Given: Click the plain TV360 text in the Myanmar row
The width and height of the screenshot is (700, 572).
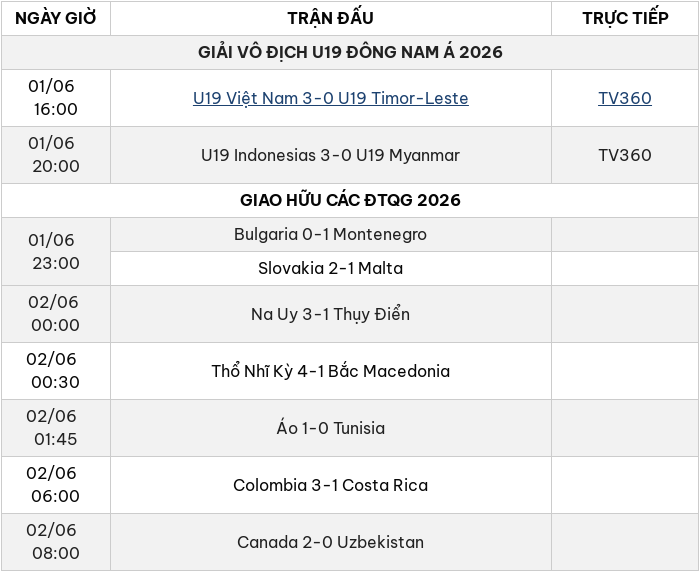Looking at the screenshot, I should tap(625, 155).
